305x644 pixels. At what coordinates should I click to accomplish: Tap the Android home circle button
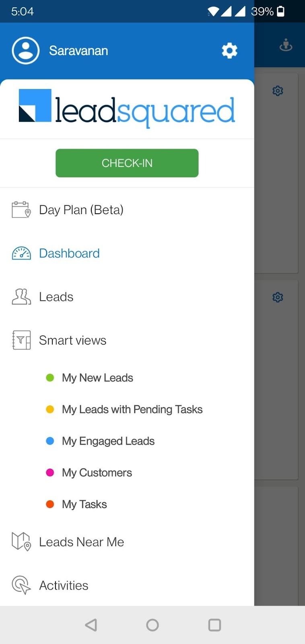pos(152,625)
